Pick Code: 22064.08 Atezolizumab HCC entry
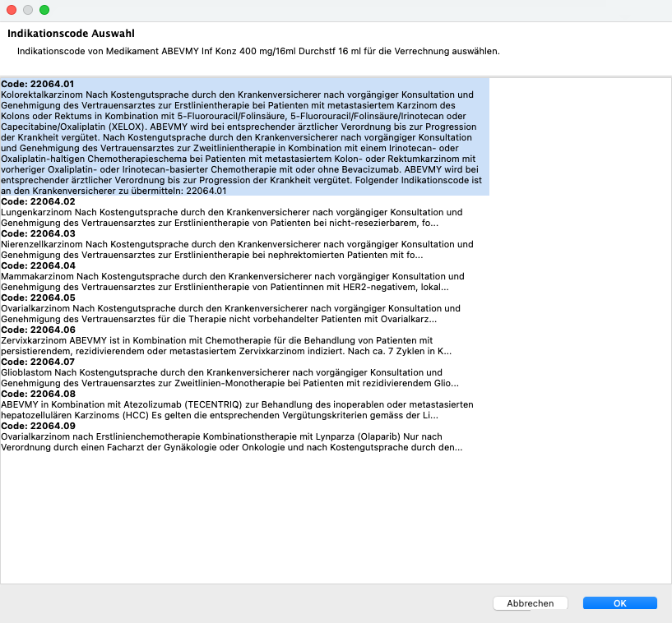 [245, 404]
